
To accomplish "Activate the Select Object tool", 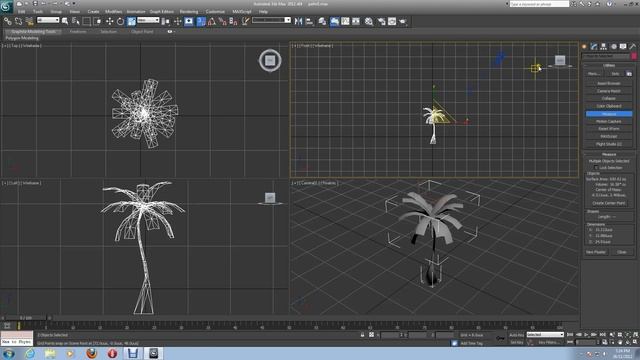I will click(x=65, y=21).
